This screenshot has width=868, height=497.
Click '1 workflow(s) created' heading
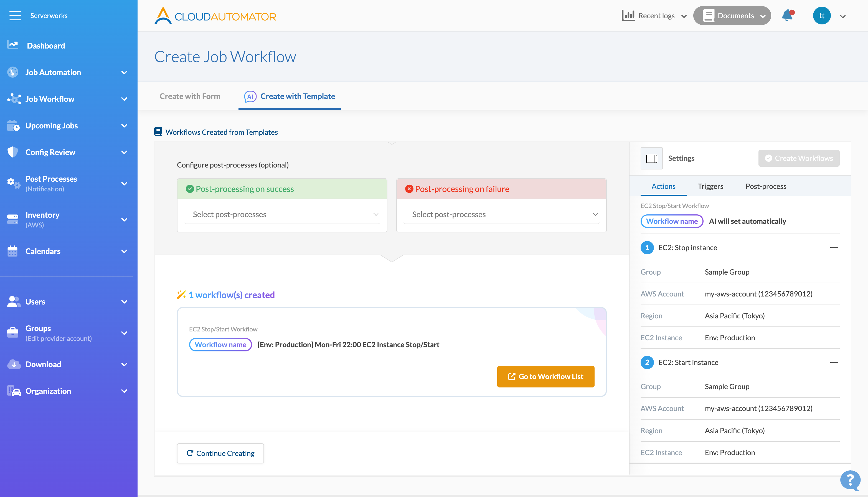pos(232,295)
